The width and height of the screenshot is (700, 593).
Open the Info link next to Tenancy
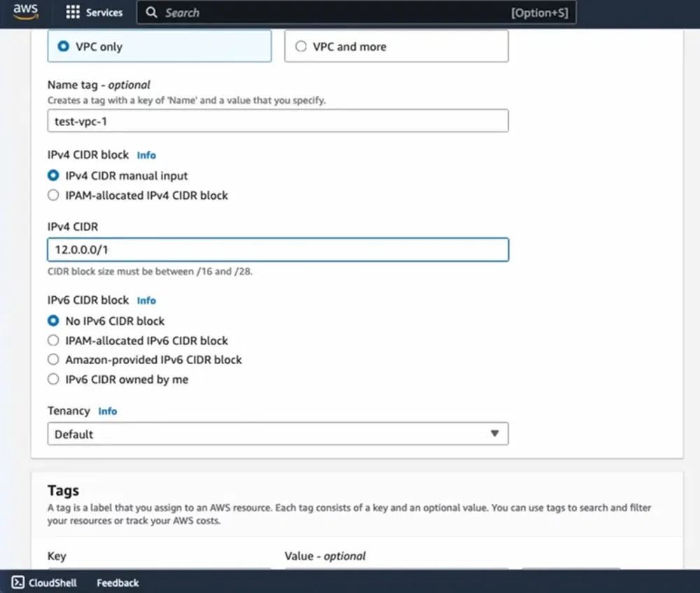coord(107,411)
